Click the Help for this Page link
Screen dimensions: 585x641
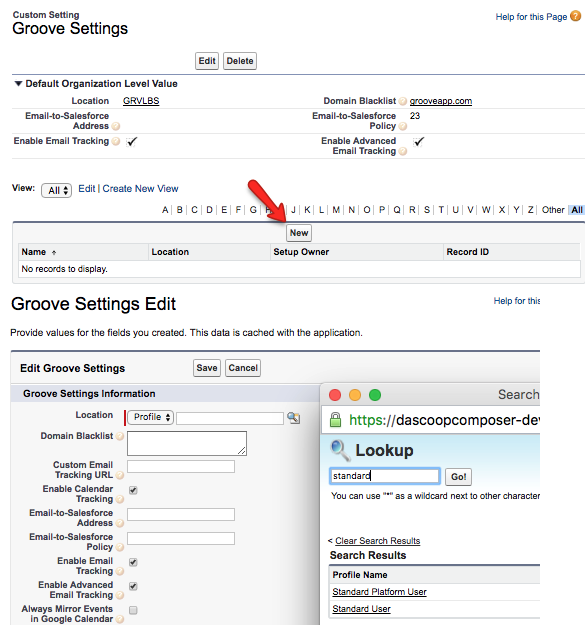(531, 17)
